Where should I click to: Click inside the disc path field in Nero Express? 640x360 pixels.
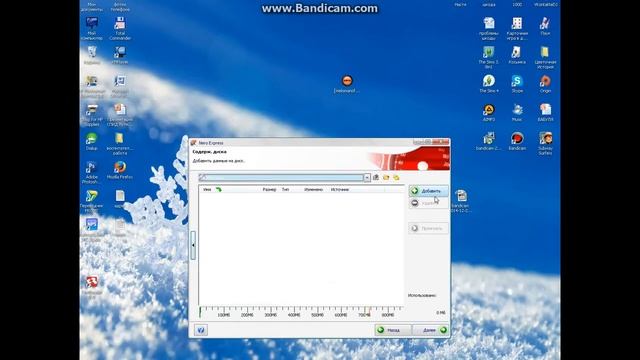(x=281, y=178)
